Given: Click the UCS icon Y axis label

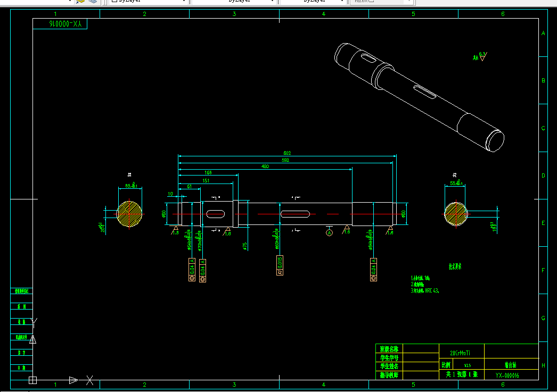Looking at the screenshot, I should tap(34, 323).
